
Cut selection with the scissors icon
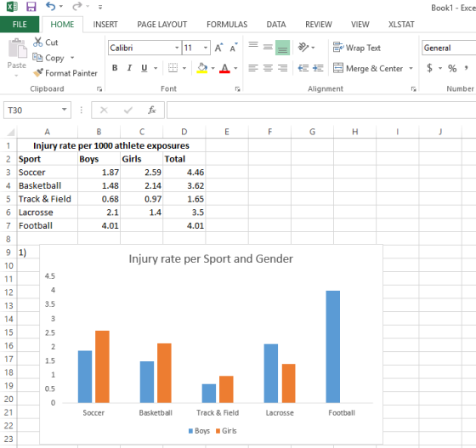point(37,43)
